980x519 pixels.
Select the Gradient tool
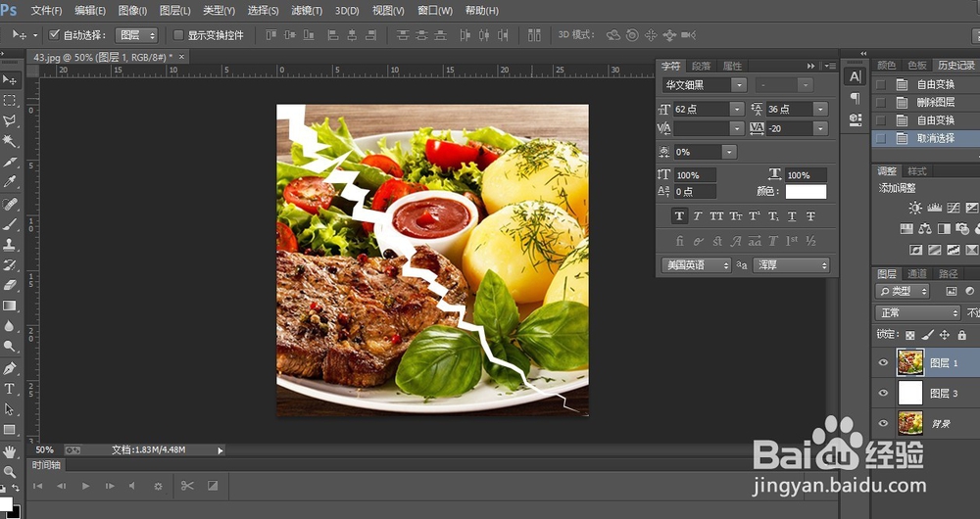(x=10, y=306)
